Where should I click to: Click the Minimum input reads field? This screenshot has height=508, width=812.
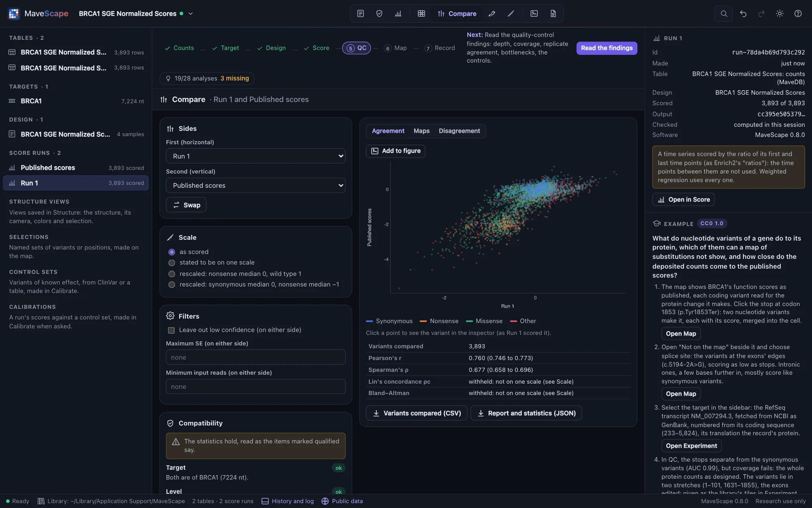256,386
